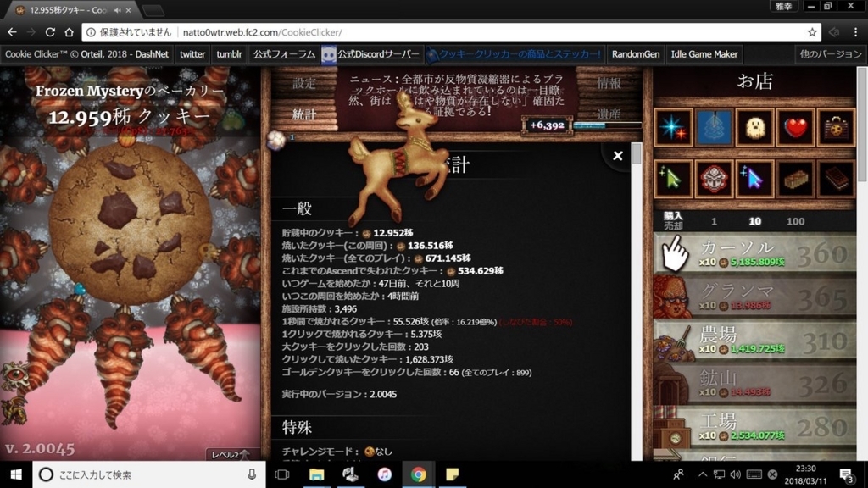This screenshot has width=868, height=488.
Task: Click the page's right-edge vertical scrollbar
Action: [862, 125]
